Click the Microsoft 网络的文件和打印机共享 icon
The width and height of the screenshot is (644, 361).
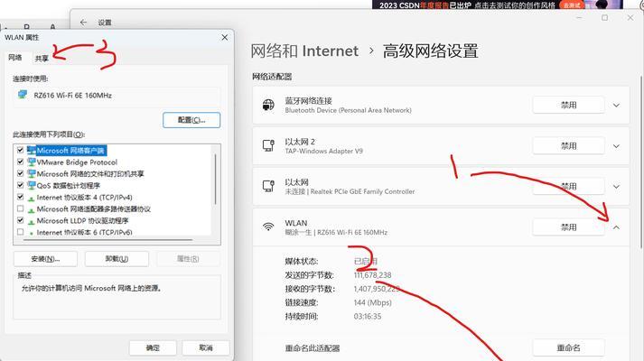coord(32,173)
